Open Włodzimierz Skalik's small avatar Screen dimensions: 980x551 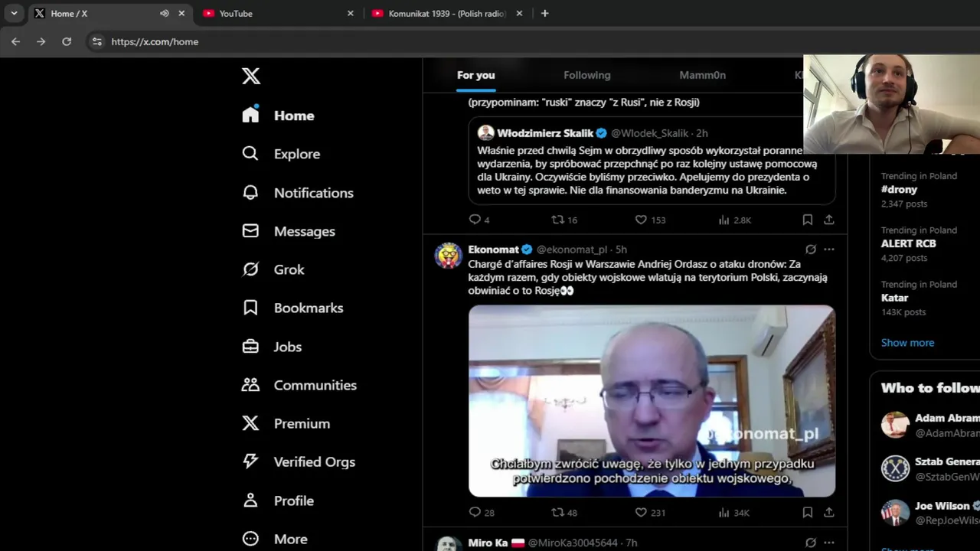pyautogui.click(x=485, y=133)
